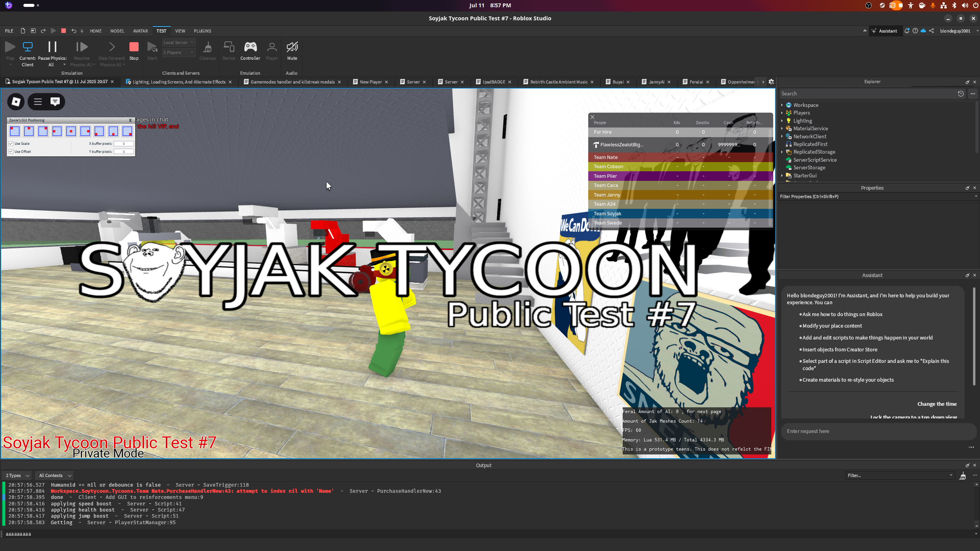Viewport: 980px width, 551px height.
Task: Open the FILE menu
Action: click(x=9, y=31)
